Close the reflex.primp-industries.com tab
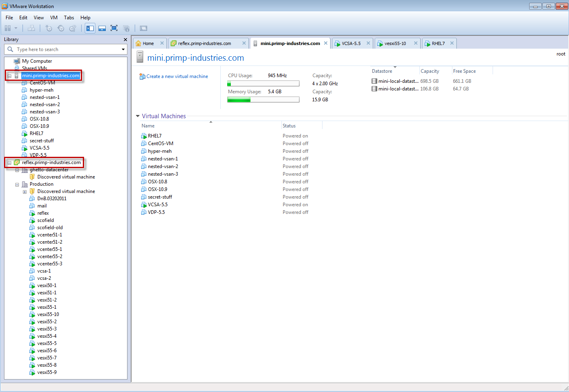The height and width of the screenshot is (392, 569). [x=244, y=43]
